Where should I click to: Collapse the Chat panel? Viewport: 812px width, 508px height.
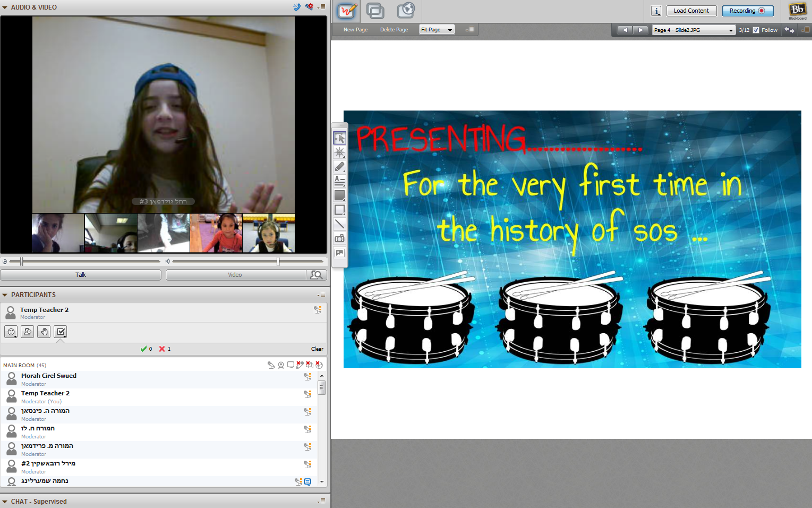[5, 502]
